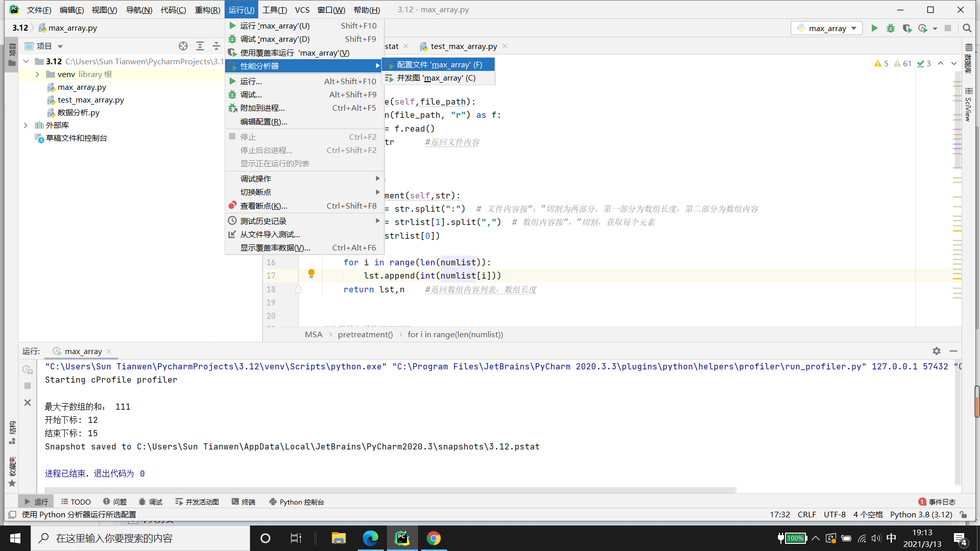This screenshot has height=551, width=980.
Task: Click expand all icon in project panel
Action: pyautogui.click(x=200, y=46)
